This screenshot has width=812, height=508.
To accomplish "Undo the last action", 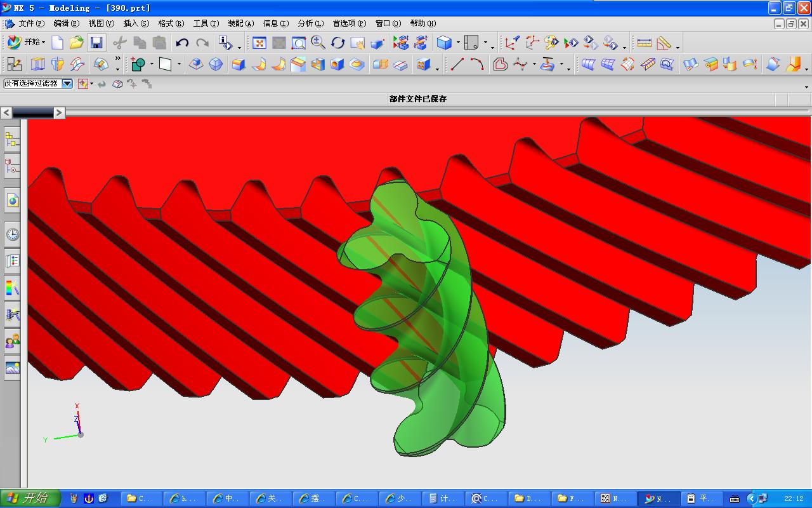I will point(182,43).
